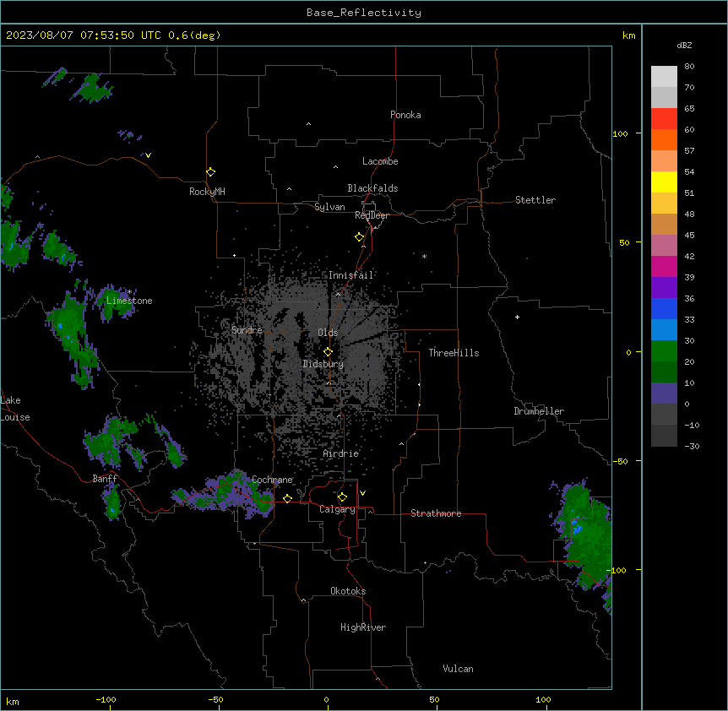This screenshot has height=711, width=728.
Task: Click the Airdrie label
Action: pos(341,453)
